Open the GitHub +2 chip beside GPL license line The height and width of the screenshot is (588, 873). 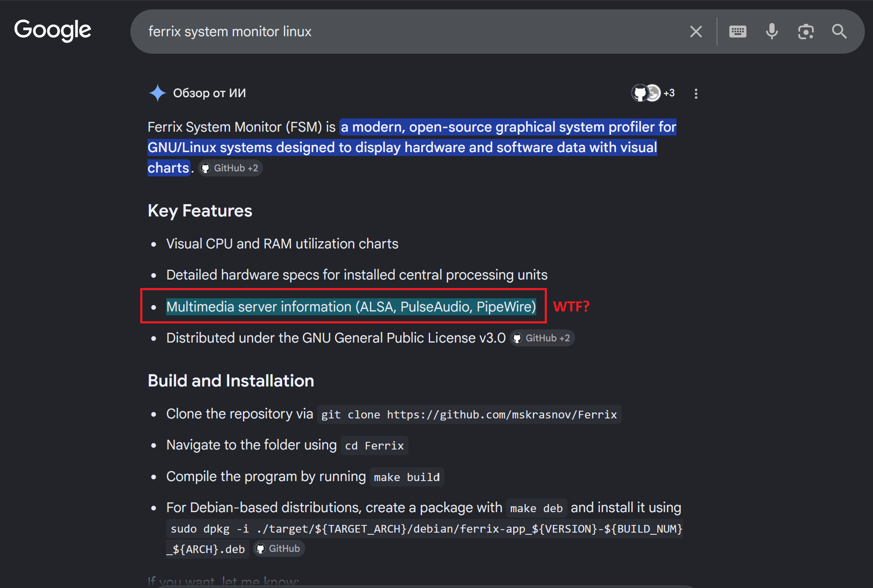point(542,338)
